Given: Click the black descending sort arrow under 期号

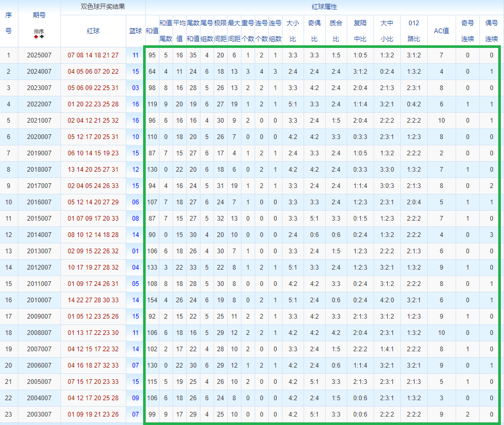Looking at the screenshot, I should click(x=42, y=37).
